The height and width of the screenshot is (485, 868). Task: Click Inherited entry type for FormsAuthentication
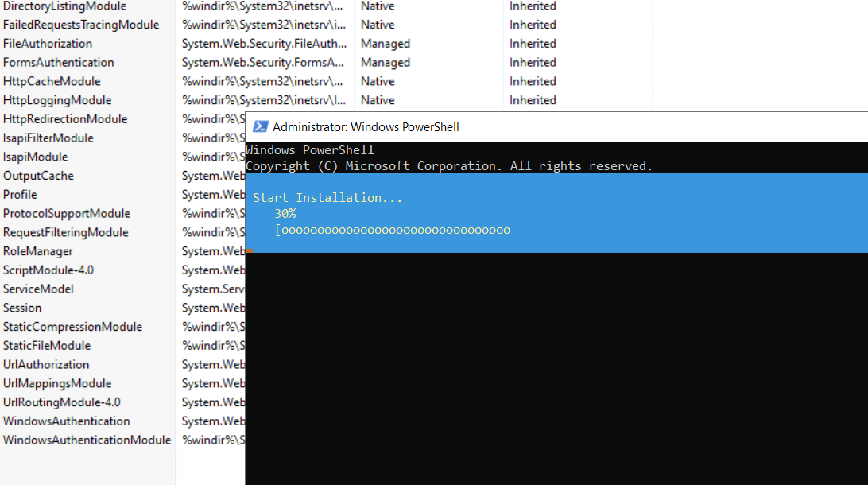point(533,63)
